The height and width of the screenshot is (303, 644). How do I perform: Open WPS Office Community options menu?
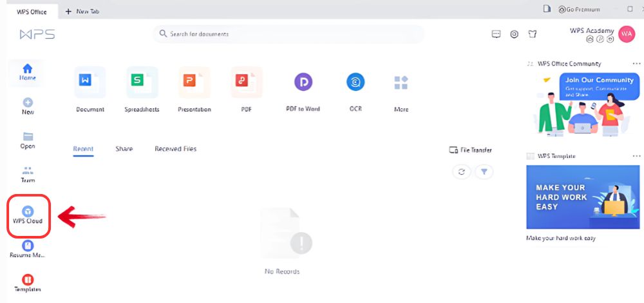636,63
